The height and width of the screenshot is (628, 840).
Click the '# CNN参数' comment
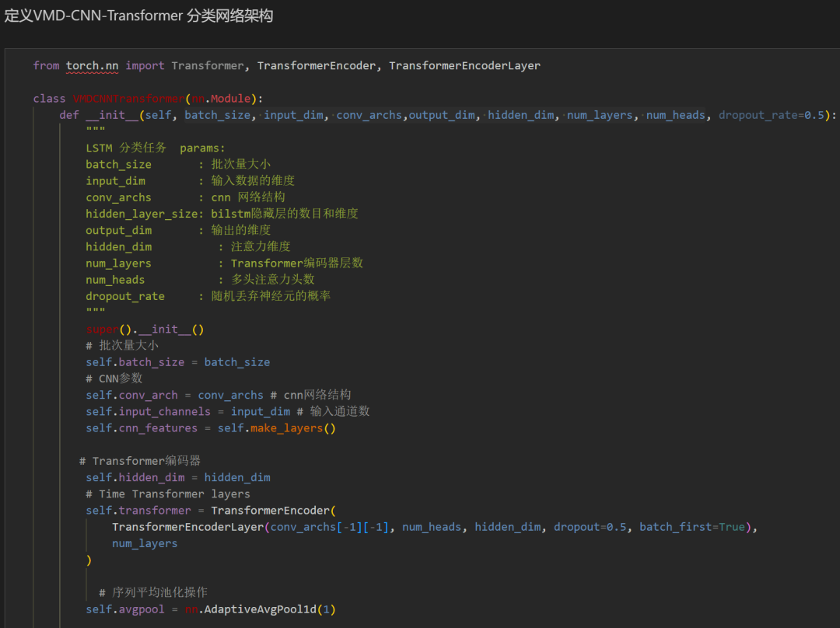coord(114,379)
